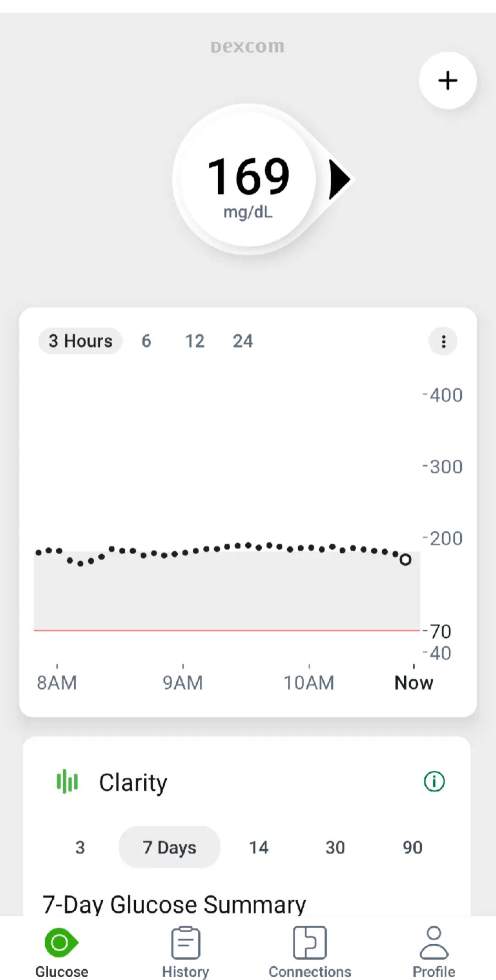The height and width of the screenshot is (980, 496).
Task: Choose the 14 day Clarity summary
Action: coord(259,847)
